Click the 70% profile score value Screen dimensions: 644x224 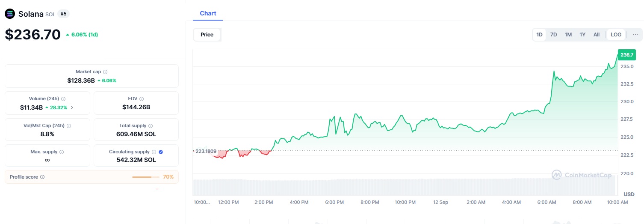coord(168,177)
